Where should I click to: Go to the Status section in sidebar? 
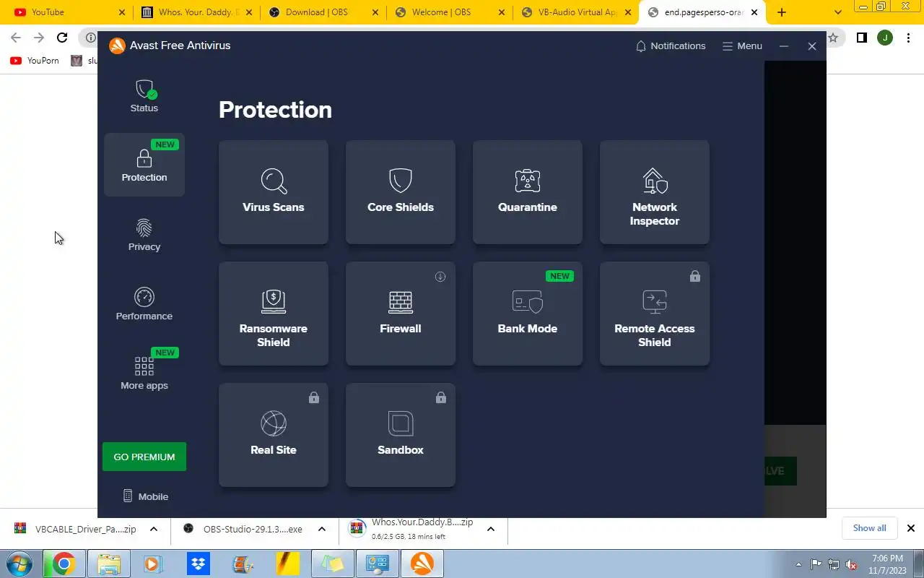(144, 96)
